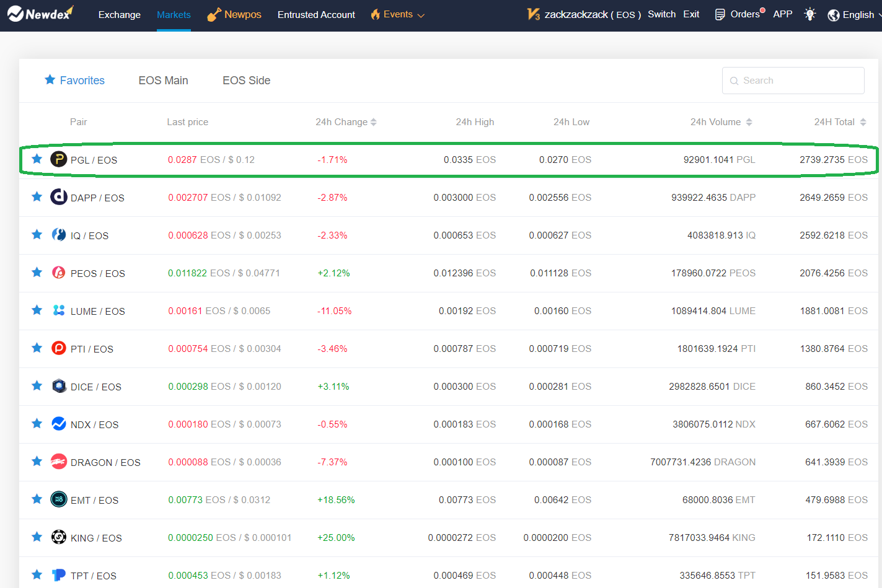Click the IQ token icon
Screen dimensions: 882x588
(59, 235)
